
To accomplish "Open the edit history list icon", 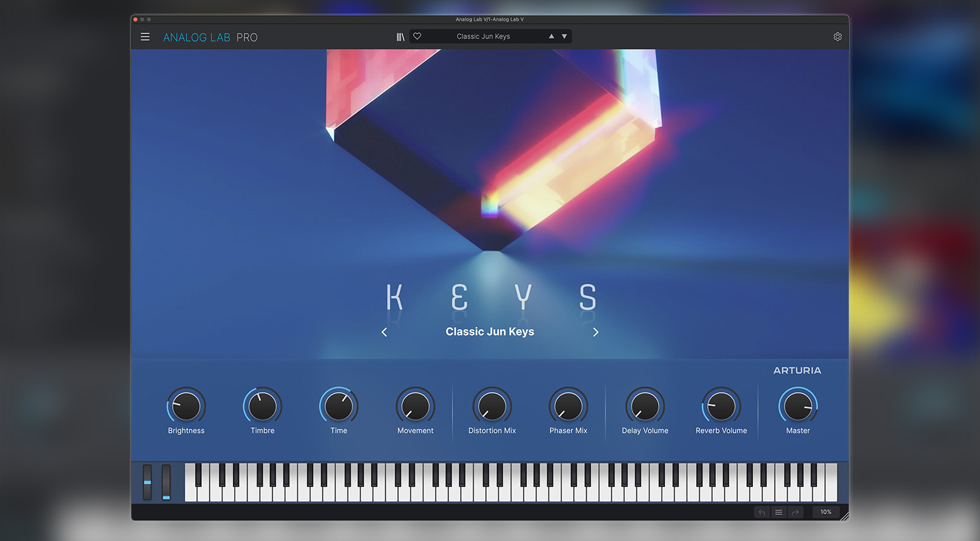I will pos(778,512).
